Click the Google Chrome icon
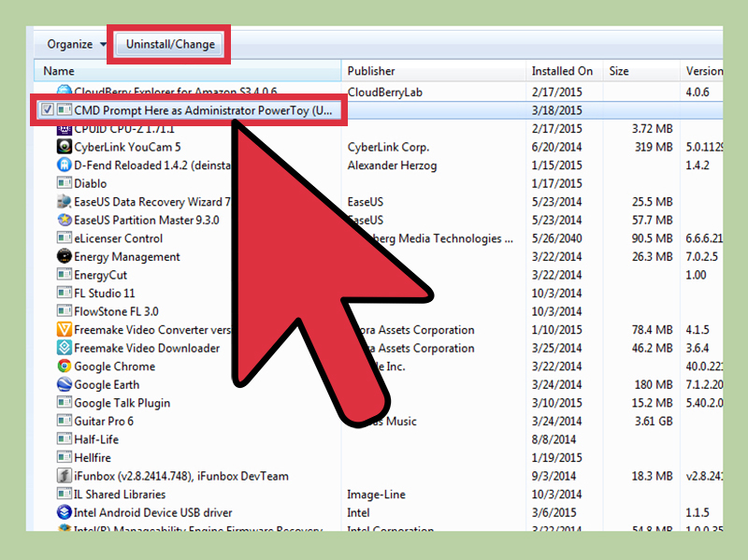This screenshot has height=560, width=748. (64, 366)
